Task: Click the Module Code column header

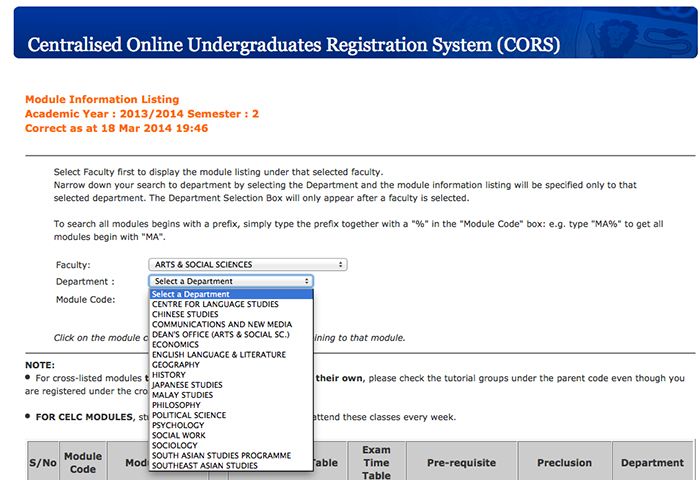Action: tap(83, 463)
